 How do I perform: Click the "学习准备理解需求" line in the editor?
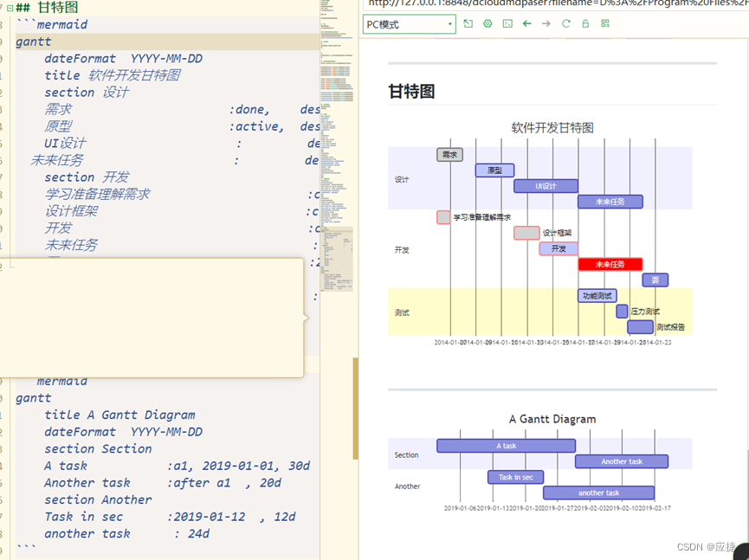[x=98, y=194]
